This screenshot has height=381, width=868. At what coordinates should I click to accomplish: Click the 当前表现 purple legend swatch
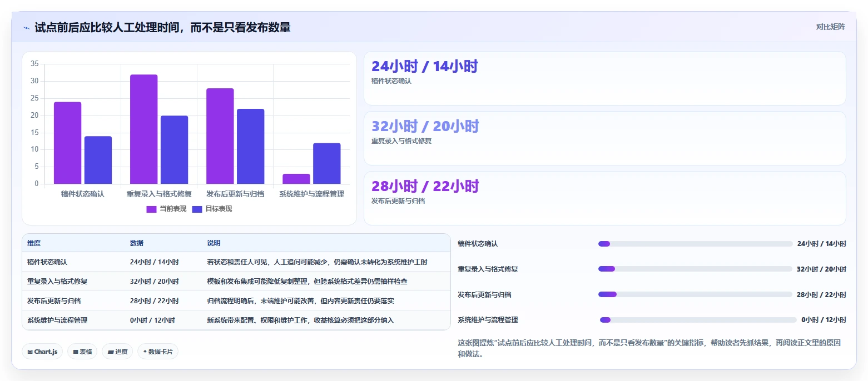coord(152,209)
